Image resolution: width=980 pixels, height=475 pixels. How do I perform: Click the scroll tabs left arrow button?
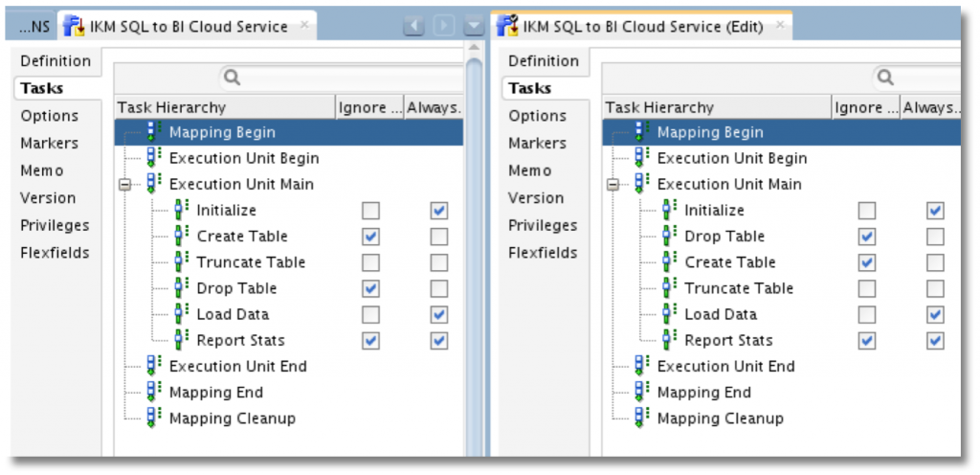click(413, 26)
